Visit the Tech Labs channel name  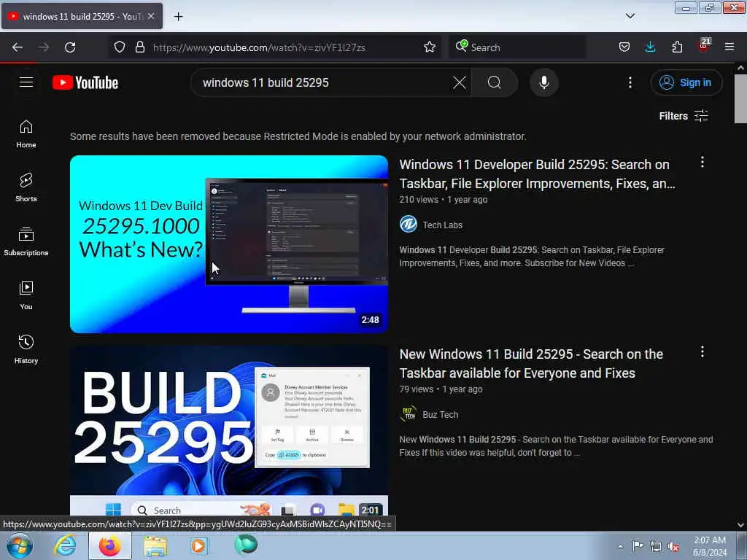pyautogui.click(x=443, y=225)
